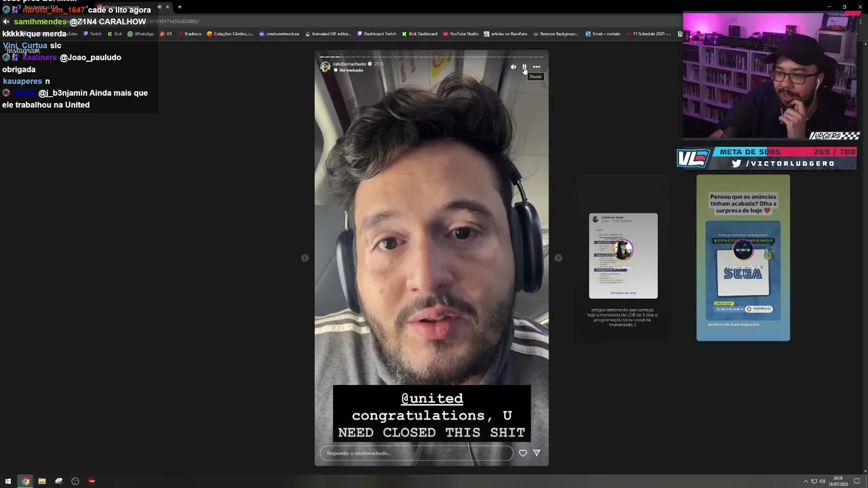Mute the Instagram story audio
868x488 pixels.
(x=513, y=67)
